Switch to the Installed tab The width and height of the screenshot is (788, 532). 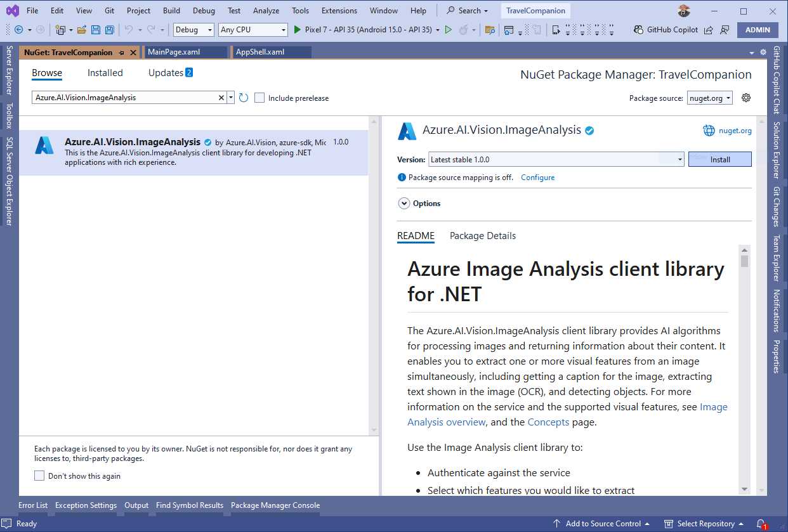(105, 73)
